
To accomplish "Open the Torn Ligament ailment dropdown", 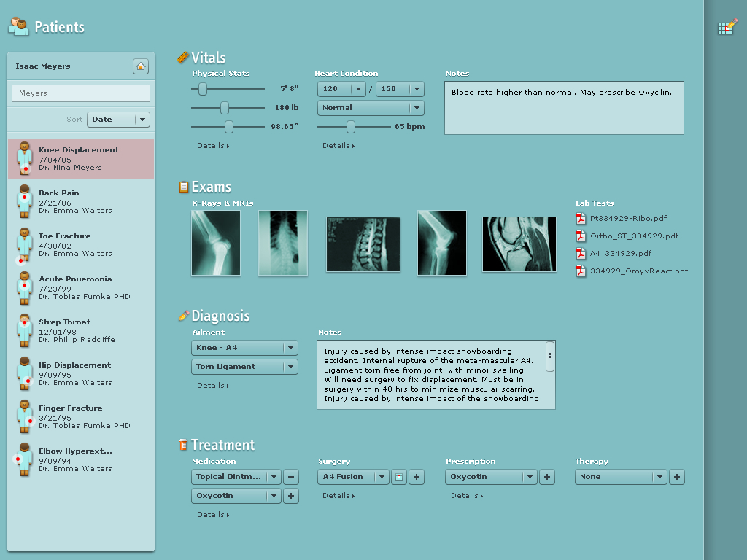I will (x=244, y=367).
